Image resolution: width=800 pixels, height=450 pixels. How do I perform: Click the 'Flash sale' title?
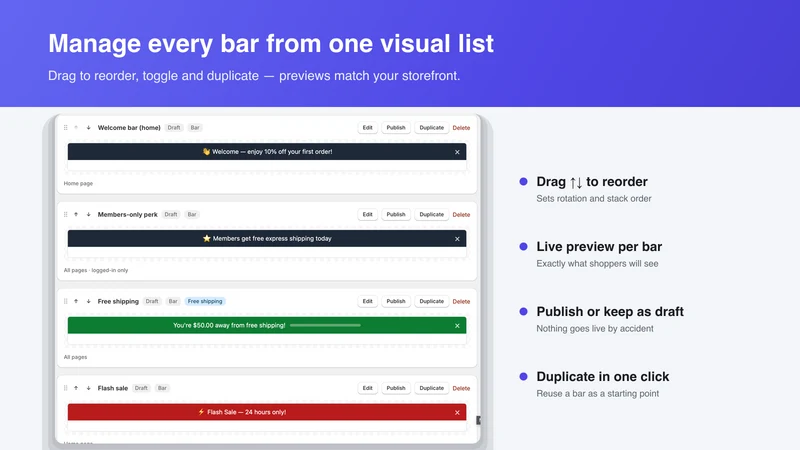point(113,388)
